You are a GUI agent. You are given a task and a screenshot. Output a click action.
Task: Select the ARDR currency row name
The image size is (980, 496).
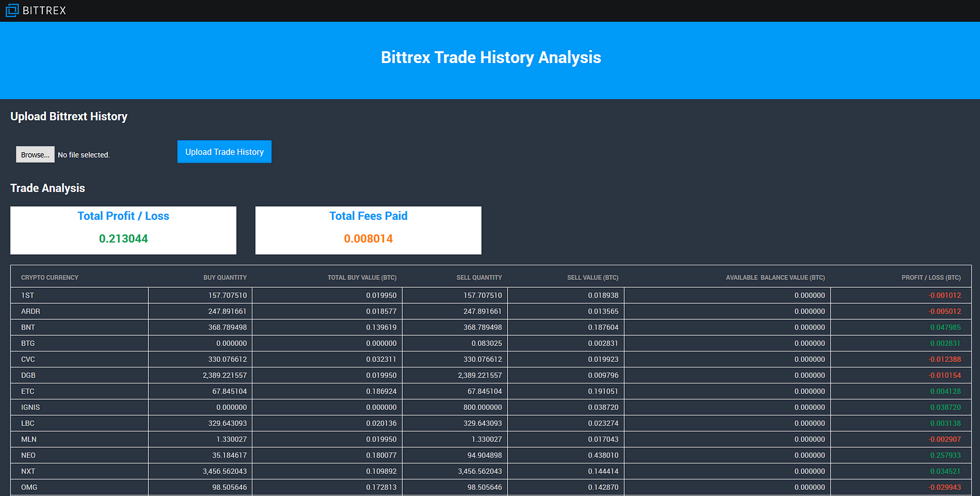pyautogui.click(x=31, y=311)
